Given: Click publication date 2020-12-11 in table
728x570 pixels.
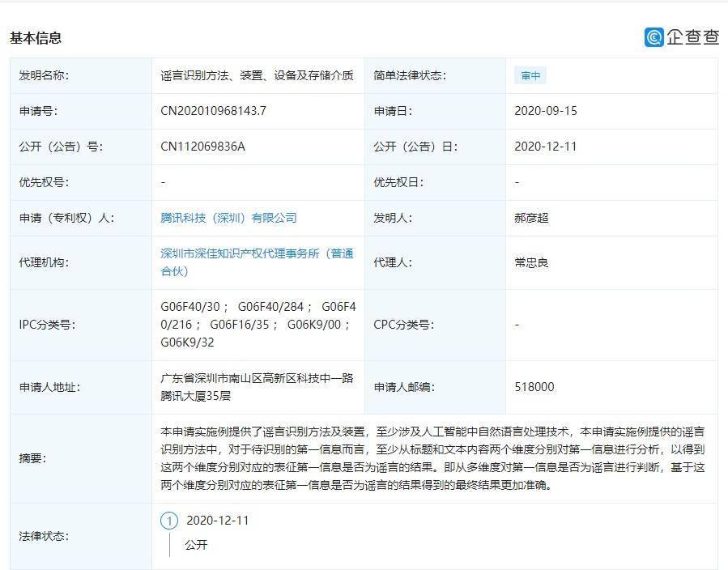Looking at the screenshot, I should click(546, 147).
